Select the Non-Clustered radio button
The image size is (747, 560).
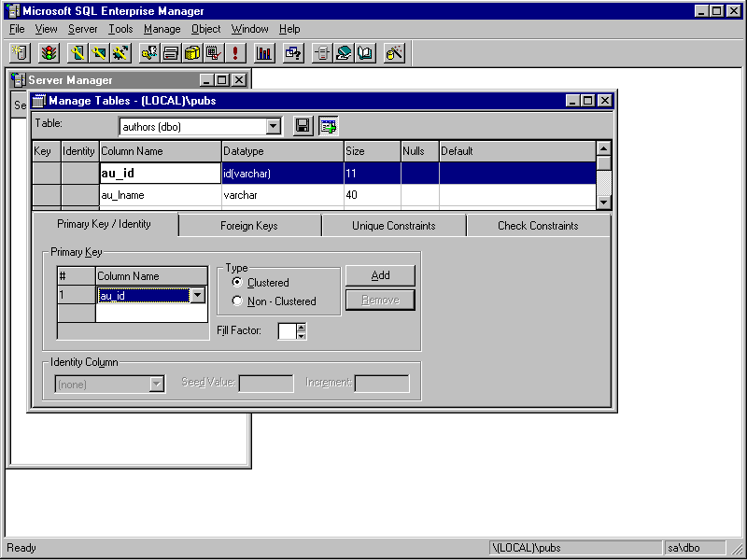pos(237,301)
